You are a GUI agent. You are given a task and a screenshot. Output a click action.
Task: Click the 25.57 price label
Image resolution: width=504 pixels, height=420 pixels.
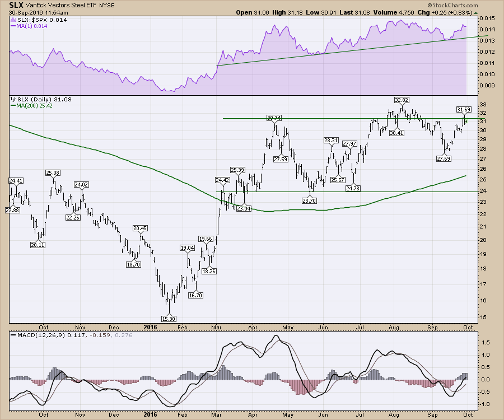338,180
